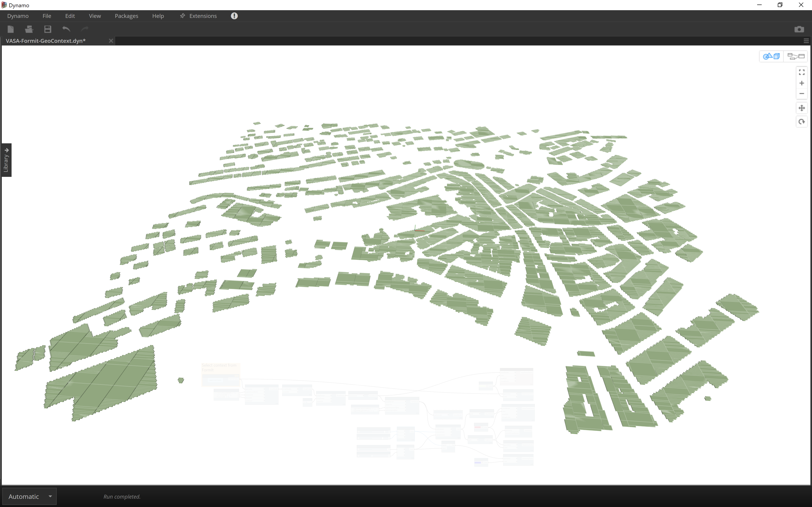Click the Open file toolbar icon
Viewport: 812px width, 507px height.
pyautogui.click(x=29, y=29)
